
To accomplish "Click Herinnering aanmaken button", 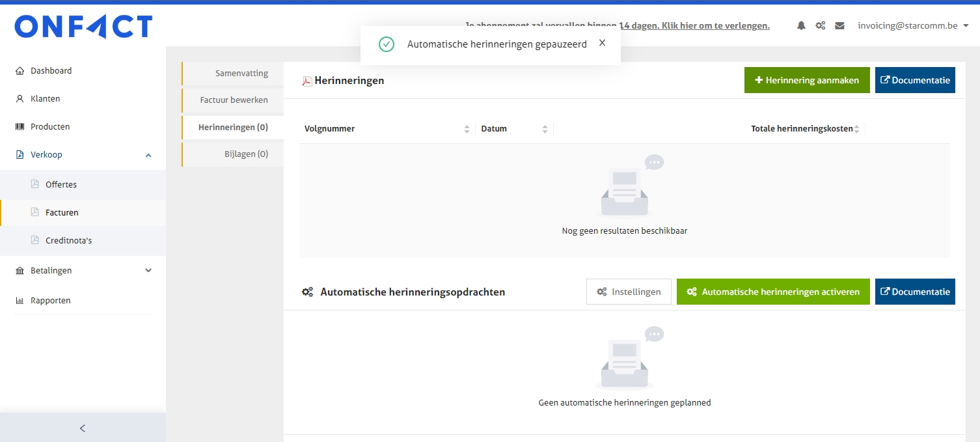I will pos(807,79).
